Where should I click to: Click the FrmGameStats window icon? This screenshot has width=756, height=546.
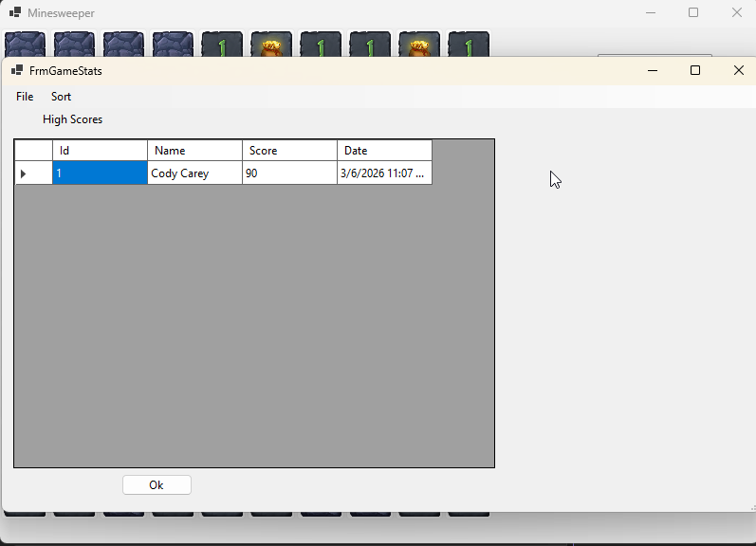click(x=17, y=70)
